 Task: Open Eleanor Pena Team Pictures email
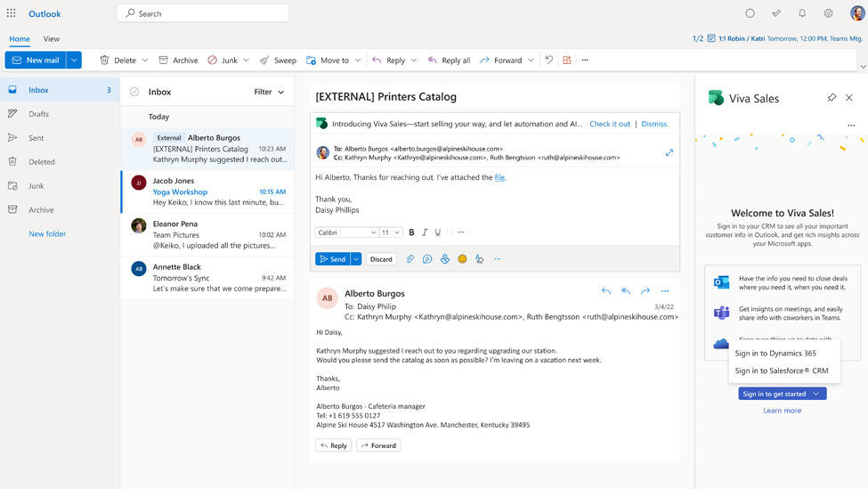tap(207, 234)
